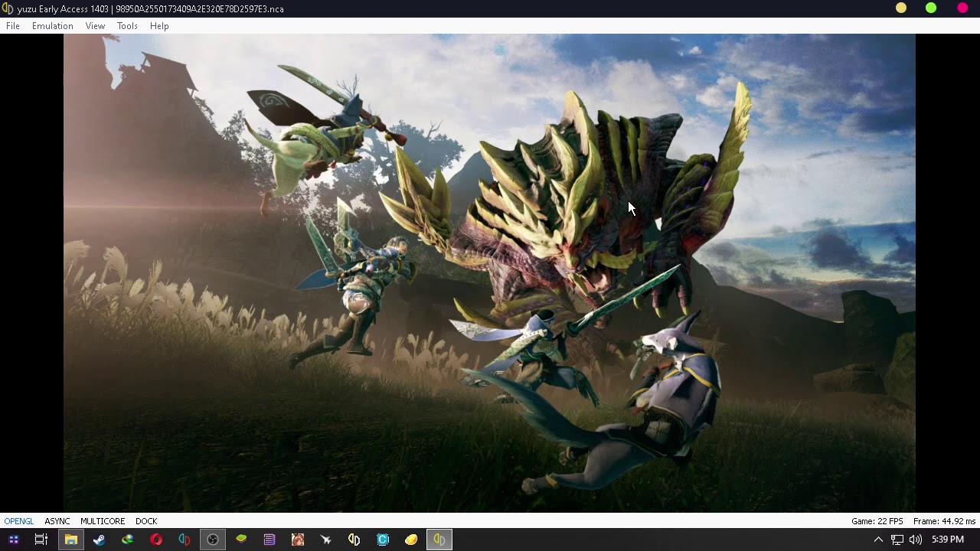Open the Tools menu
The image size is (980, 551).
pos(127,26)
